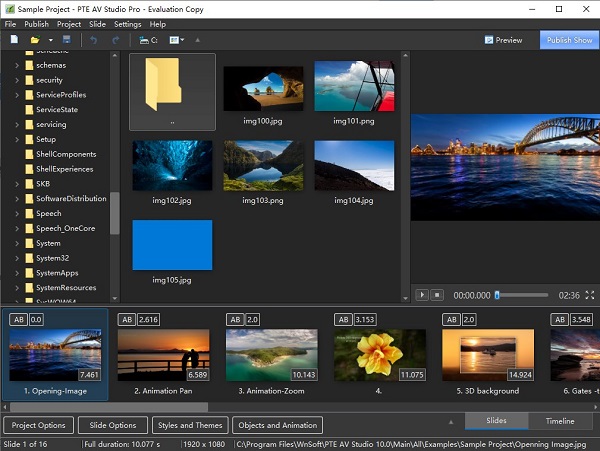600x451 pixels.
Task: Toggle the AB badge on Animation Pan slide
Action: point(126,319)
